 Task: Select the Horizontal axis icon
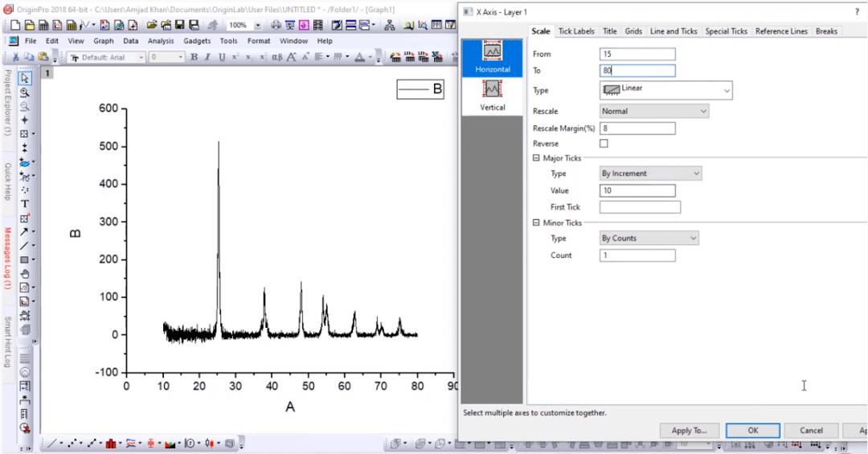(x=493, y=56)
